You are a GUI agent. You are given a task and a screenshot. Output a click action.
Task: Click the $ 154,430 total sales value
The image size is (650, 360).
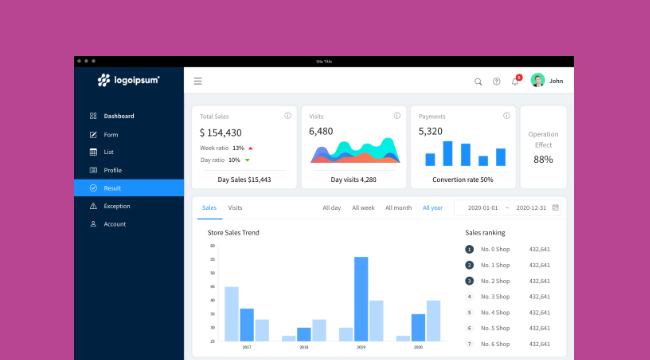click(221, 133)
